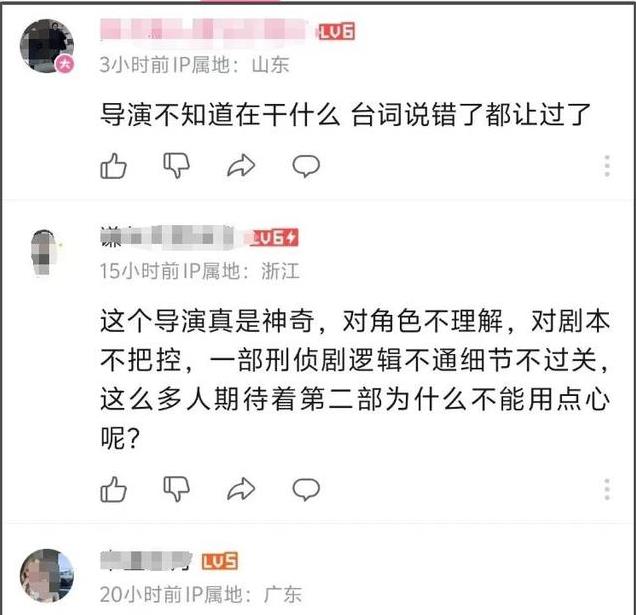
Task: Reply to the Shandong user's comment
Action: [x=306, y=166]
